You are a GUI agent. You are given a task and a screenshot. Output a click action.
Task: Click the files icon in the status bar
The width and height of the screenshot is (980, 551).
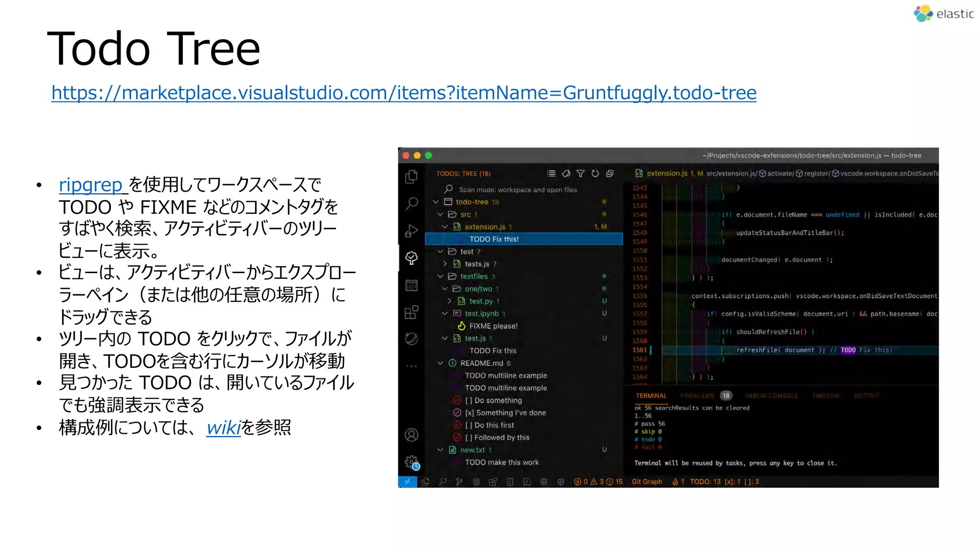coord(425,482)
